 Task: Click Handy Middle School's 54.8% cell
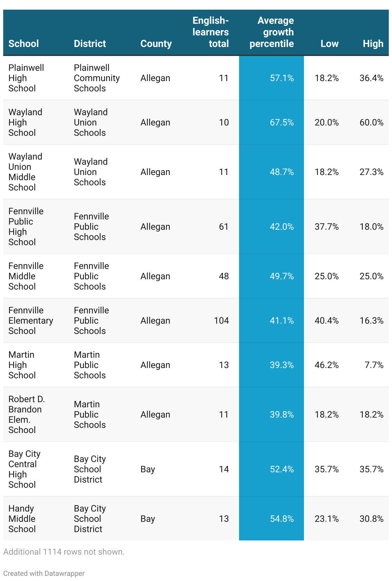point(272,519)
